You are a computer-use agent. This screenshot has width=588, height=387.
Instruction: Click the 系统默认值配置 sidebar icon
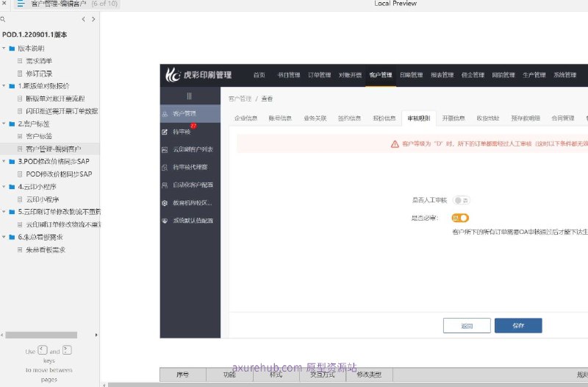point(165,221)
